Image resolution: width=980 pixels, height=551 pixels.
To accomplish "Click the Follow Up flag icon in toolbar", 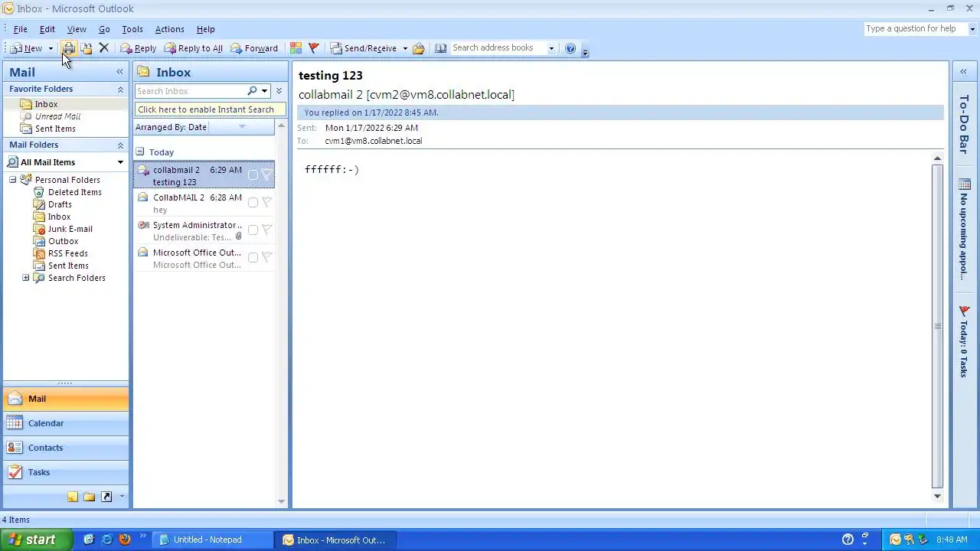I will tap(313, 48).
